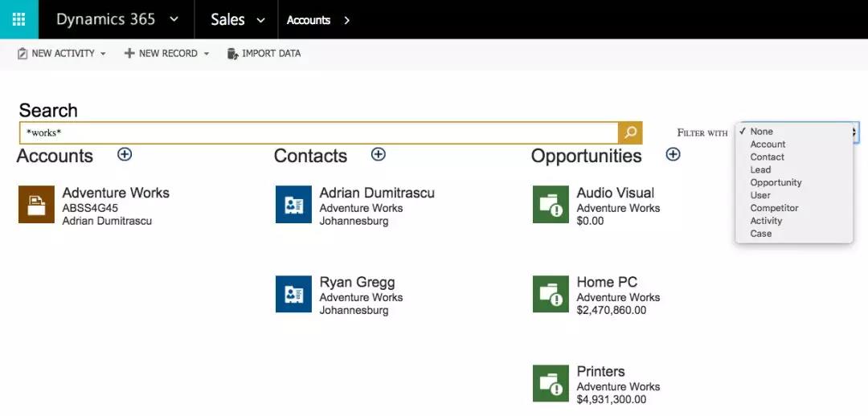Click Adrian Dumitrascu contact card icon
Viewport: 868px width, 416px height.
click(x=293, y=205)
